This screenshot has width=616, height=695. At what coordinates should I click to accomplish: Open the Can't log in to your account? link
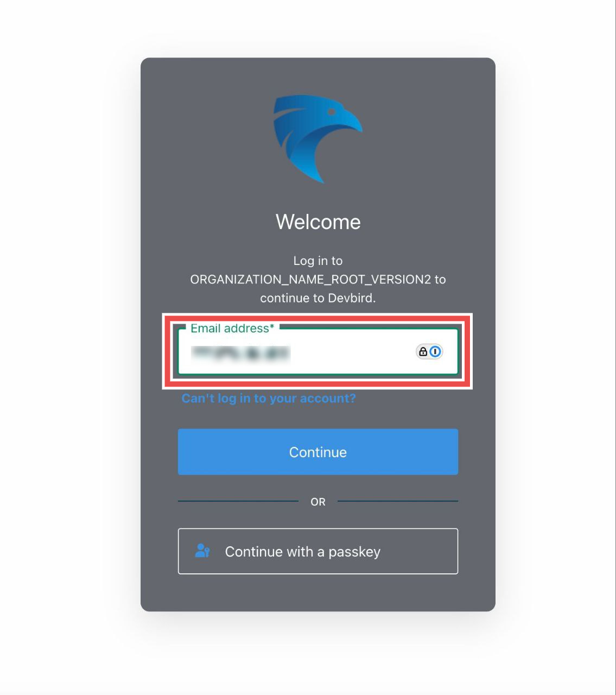point(269,399)
